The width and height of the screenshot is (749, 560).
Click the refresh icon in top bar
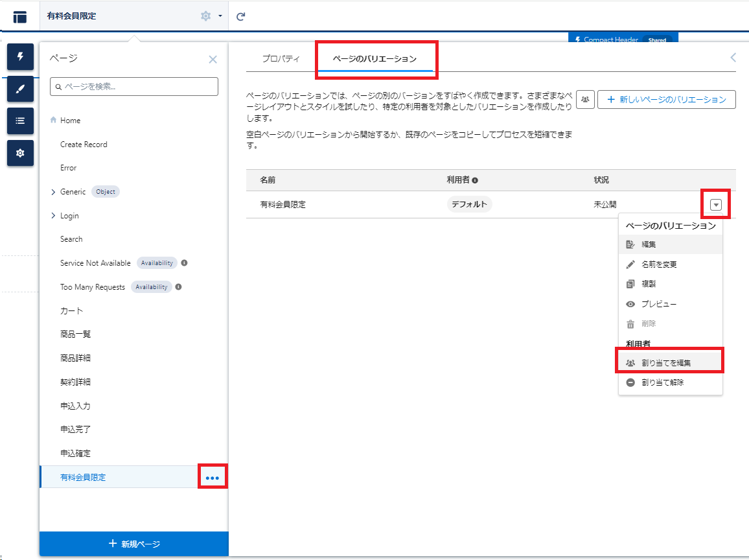[240, 16]
